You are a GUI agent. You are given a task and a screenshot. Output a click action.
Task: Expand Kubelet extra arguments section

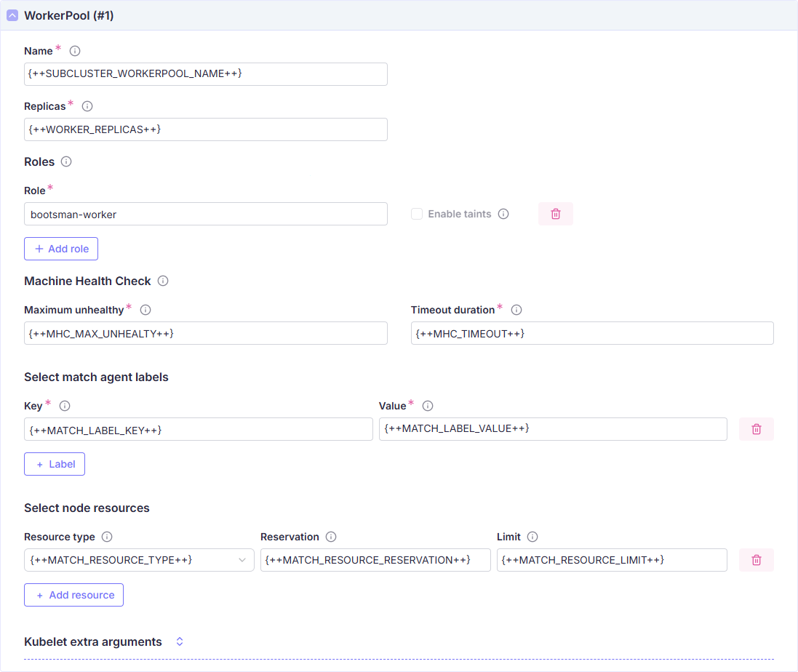180,641
